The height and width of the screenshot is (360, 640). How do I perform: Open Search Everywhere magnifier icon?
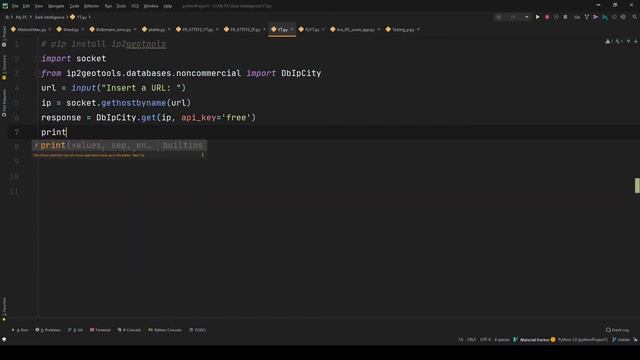pos(634,17)
